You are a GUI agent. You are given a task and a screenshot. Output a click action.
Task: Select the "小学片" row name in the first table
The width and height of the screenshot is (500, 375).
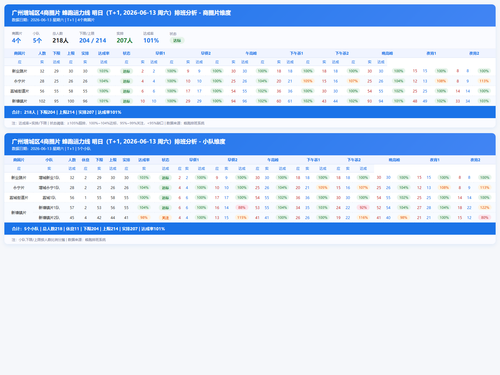pos(19,81)
